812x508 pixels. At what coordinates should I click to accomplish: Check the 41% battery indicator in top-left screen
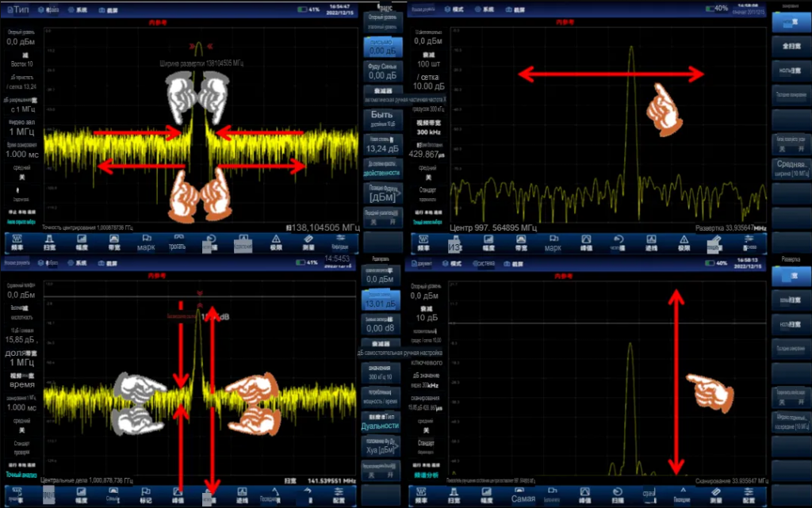pos(308,10)
